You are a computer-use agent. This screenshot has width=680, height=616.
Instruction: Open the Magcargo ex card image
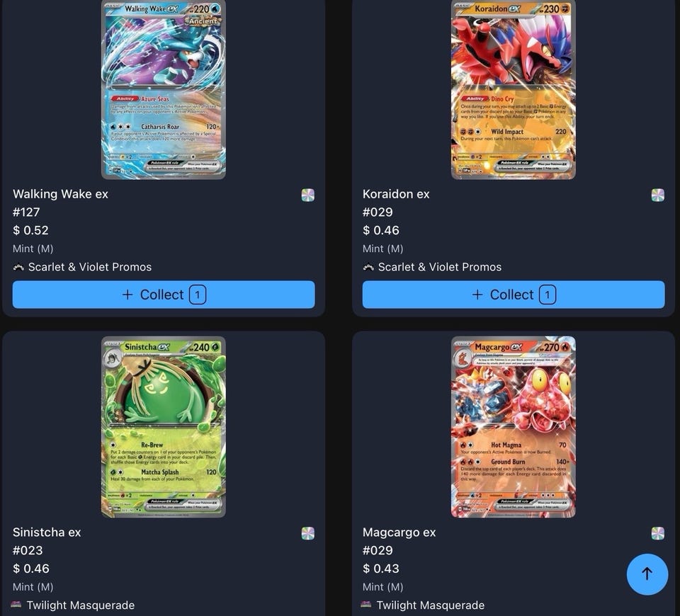(514, 427)
